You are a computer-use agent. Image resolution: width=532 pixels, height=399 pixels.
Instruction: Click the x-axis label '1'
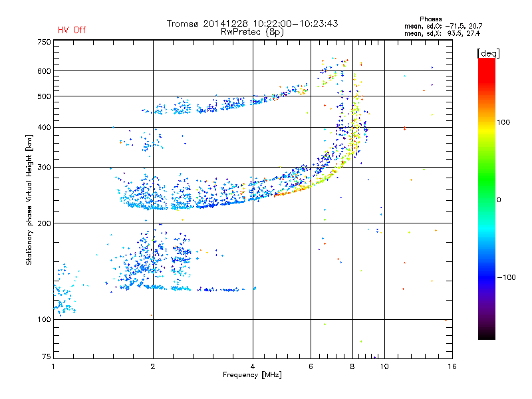tap(53, 366)
